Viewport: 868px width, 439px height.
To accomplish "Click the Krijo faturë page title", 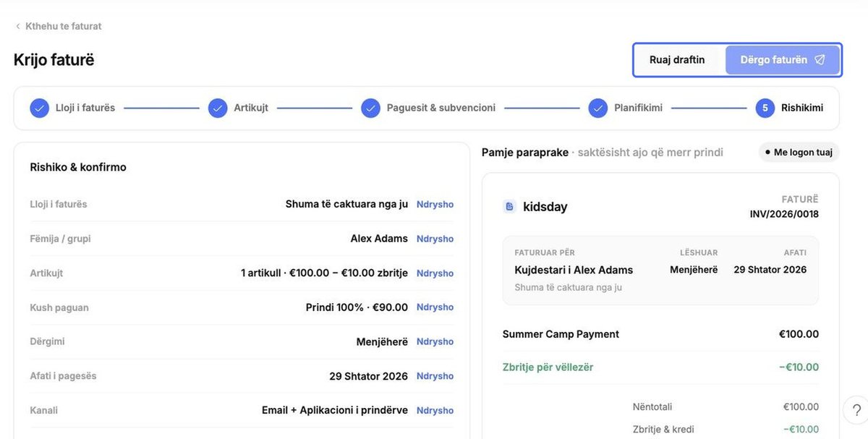I will coord(54,60).
